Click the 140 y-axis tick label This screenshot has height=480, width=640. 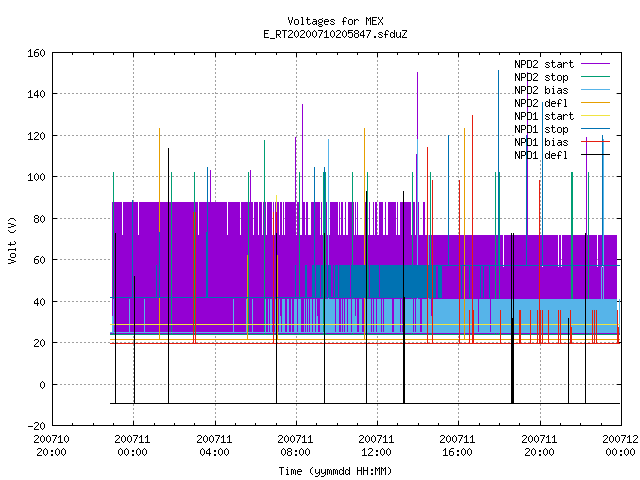36,94
